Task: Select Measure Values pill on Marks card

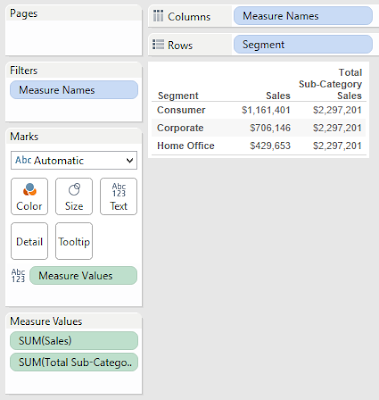Action: tap(83, 276)
